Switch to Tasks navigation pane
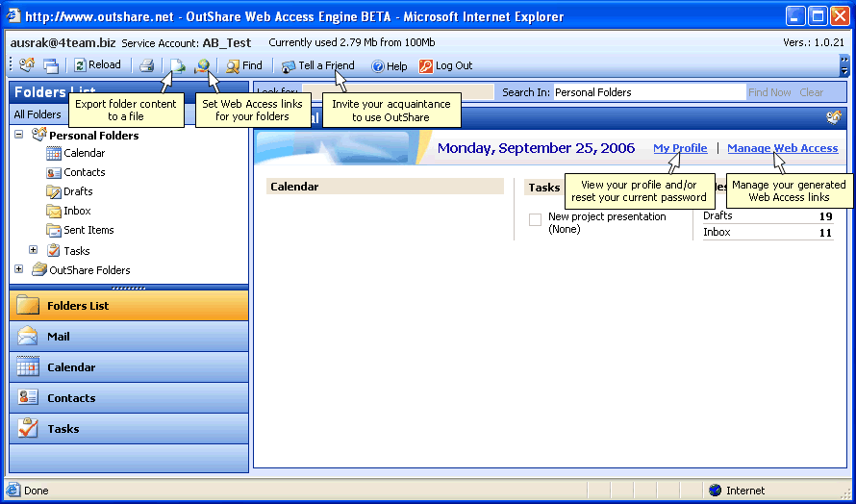 pos(129,429)
